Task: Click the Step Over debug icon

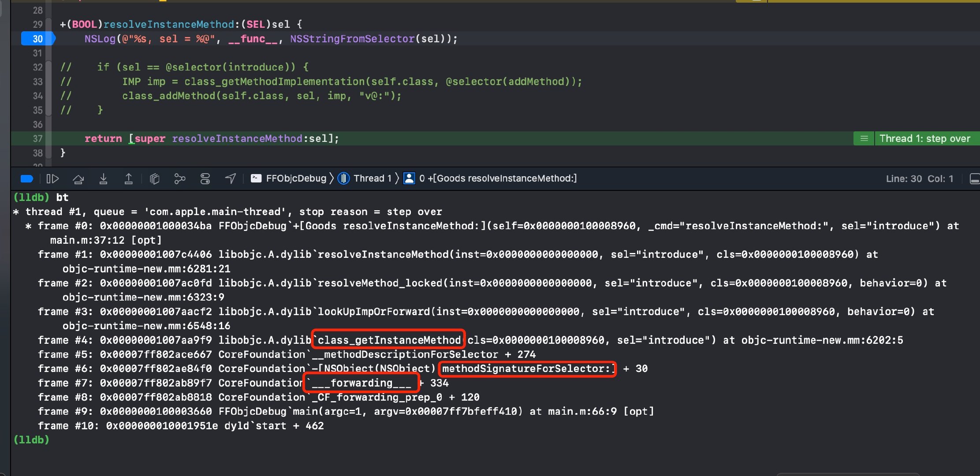Action: pyautogui.click(x=78, y=178)
